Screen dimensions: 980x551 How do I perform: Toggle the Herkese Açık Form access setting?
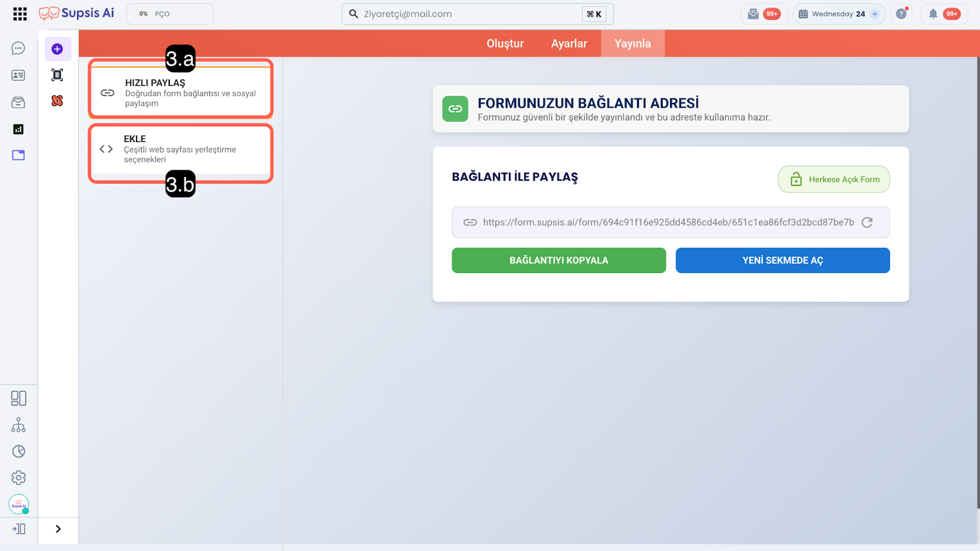click(834, 179)
